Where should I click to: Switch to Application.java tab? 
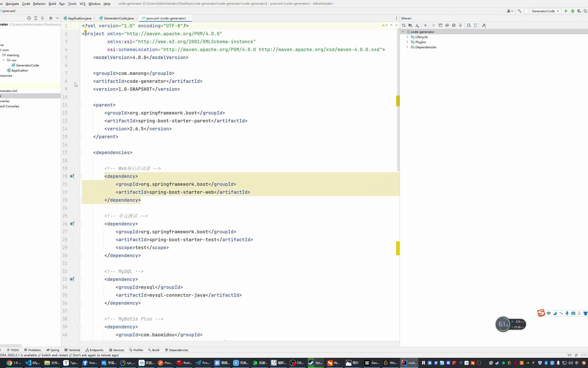[79, 18]
